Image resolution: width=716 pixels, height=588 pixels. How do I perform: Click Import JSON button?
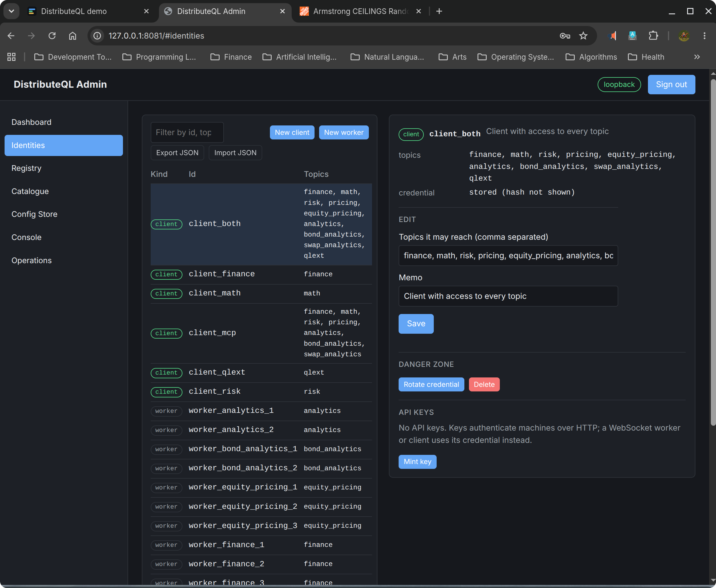pos(235,153)
